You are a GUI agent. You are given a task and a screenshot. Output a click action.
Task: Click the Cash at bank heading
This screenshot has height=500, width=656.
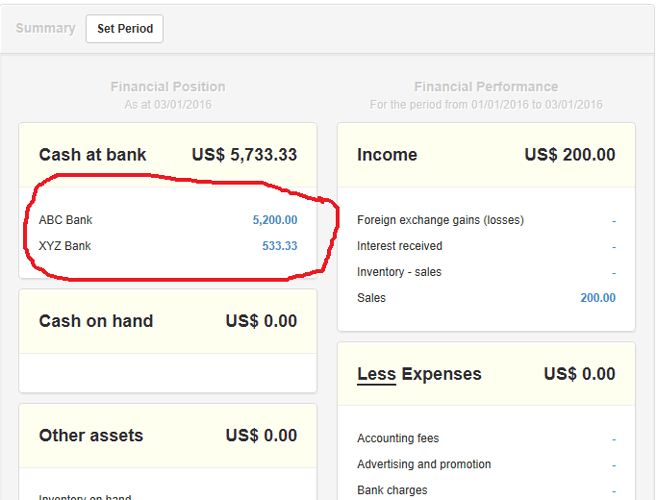pyautogui.click(x=92, y=155)
